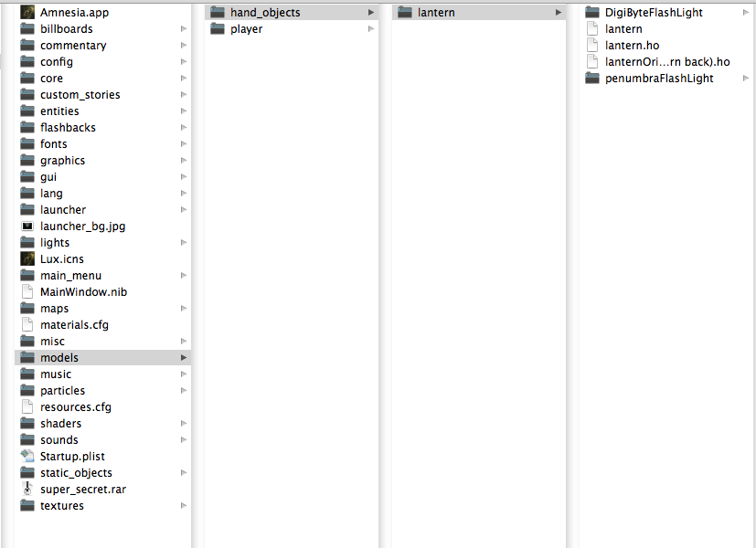Select the models folder
The width and height of the screenshot is (756, 548).
pos(59,358)
